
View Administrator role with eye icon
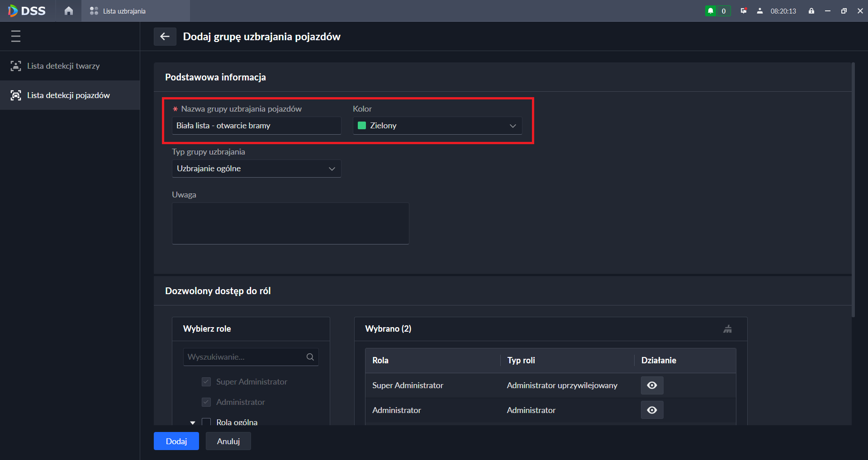[652, 410]
